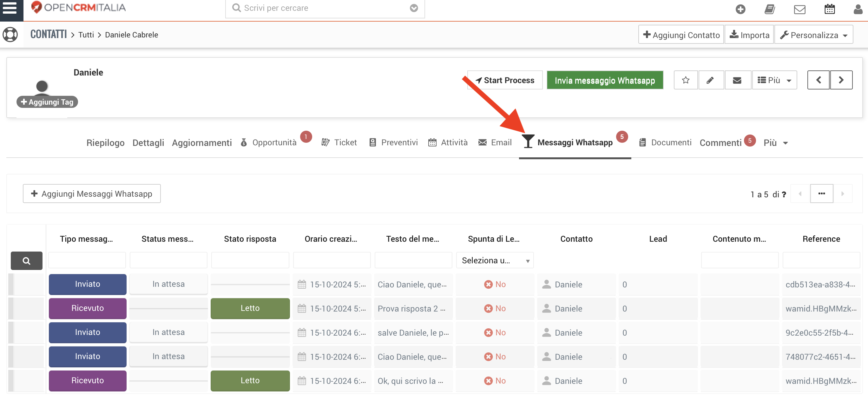868x420 pixels.
Task: Open the hamburger main menu
Action: tap(10, 8)
